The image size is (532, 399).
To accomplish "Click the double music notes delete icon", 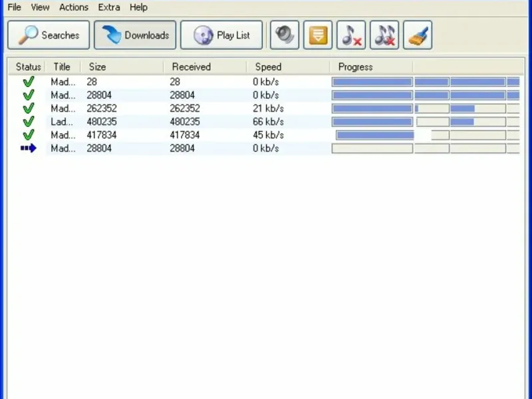I will 384,35.
